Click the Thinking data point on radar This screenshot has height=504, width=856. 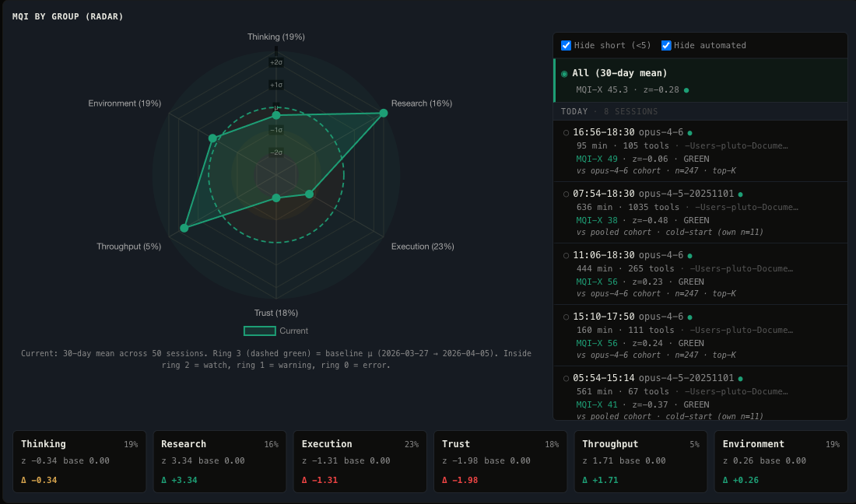[x=276, y=115]
